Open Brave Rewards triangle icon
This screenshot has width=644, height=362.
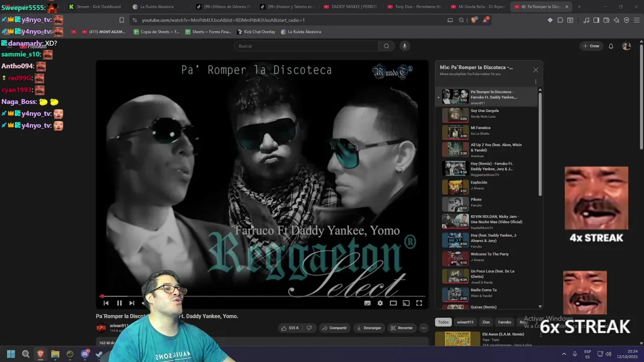pos(486,20)
